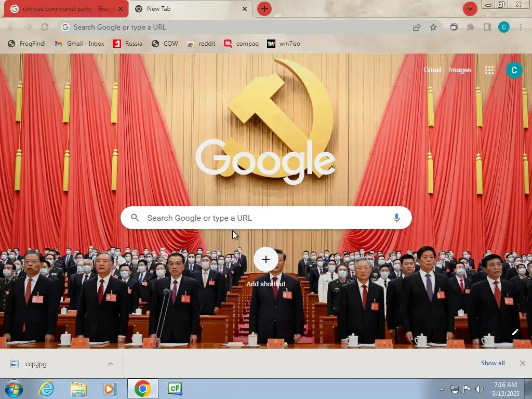Screen dimensions: 532x399
Task: Open a new tab with red plus button
Action: click(264, 9)
